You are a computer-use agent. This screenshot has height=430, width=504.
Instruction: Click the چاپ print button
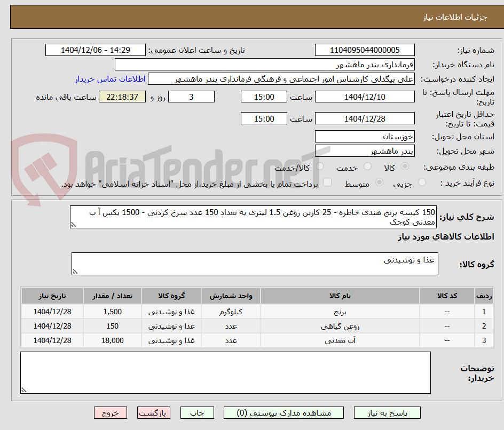click(197, 412)
